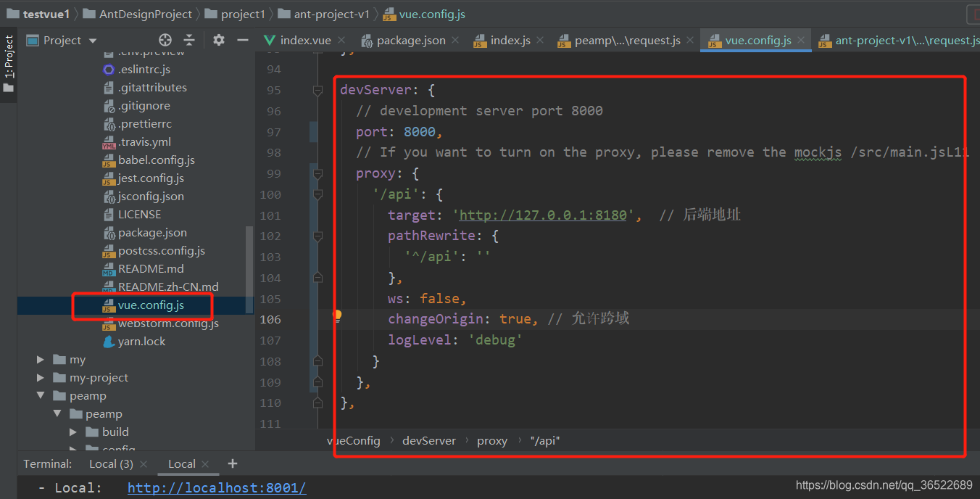Fold the pathRewrite block at line 102
The image size is (980, 499).
click(x=317, y=236)
